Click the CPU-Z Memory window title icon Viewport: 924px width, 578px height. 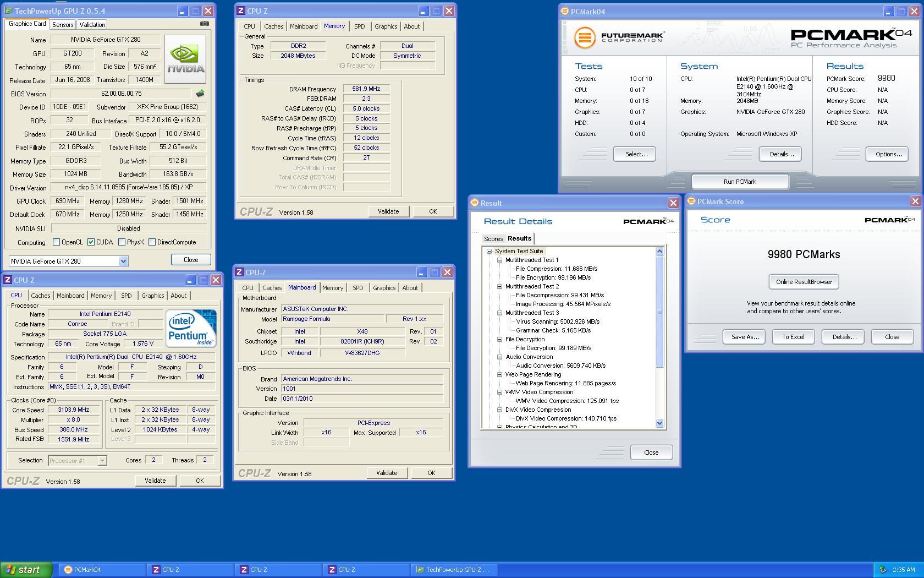click(240, 10)
